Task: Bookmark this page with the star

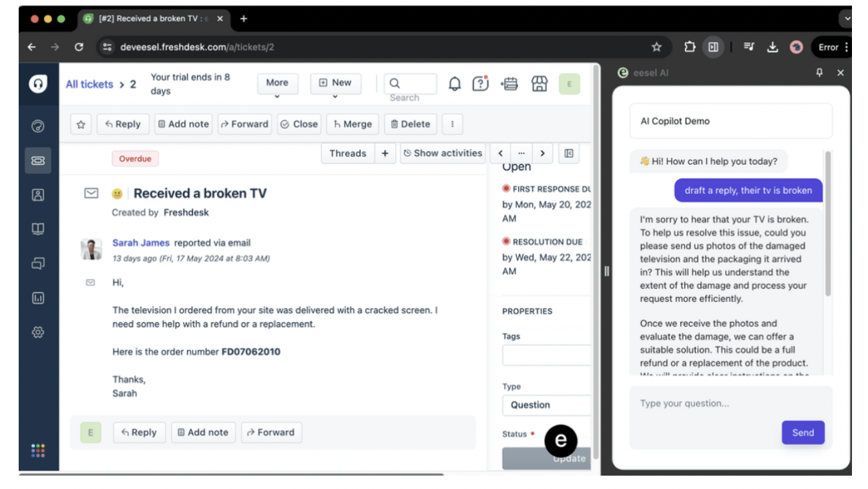Action: pyautogui.click(x=656, y=47)
